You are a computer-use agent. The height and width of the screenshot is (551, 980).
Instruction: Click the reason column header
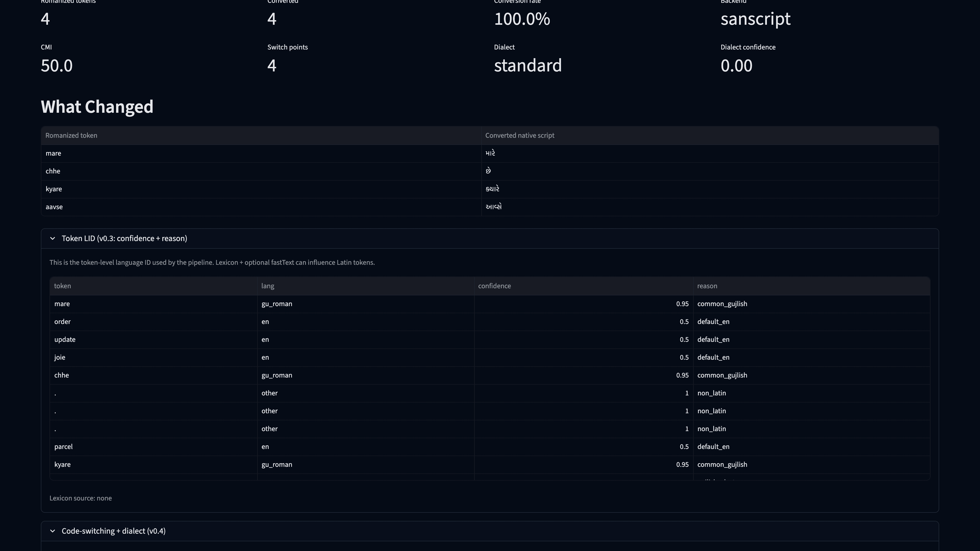[x=707, y=286]
